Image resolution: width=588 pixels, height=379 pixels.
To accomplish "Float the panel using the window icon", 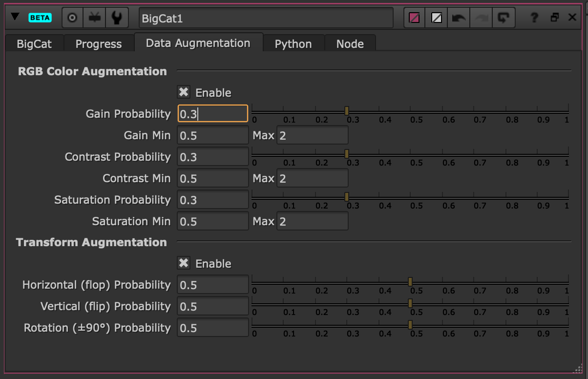I will point(554,18).
